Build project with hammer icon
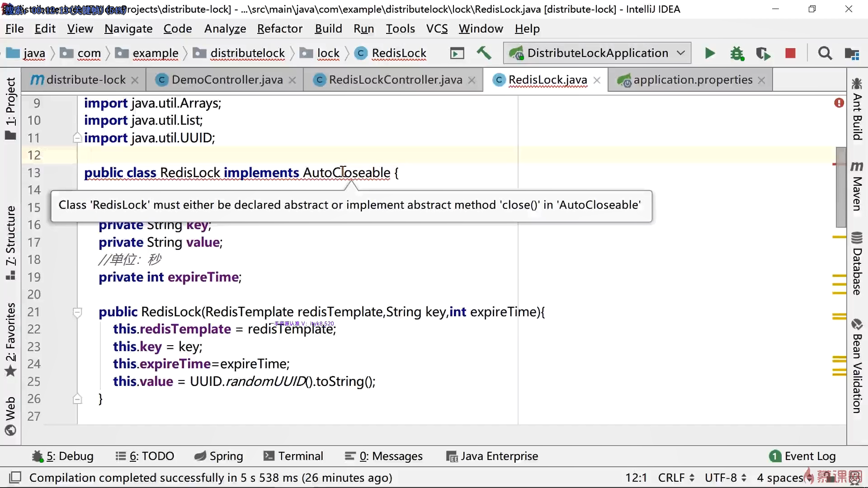 [x=484, y=53]
